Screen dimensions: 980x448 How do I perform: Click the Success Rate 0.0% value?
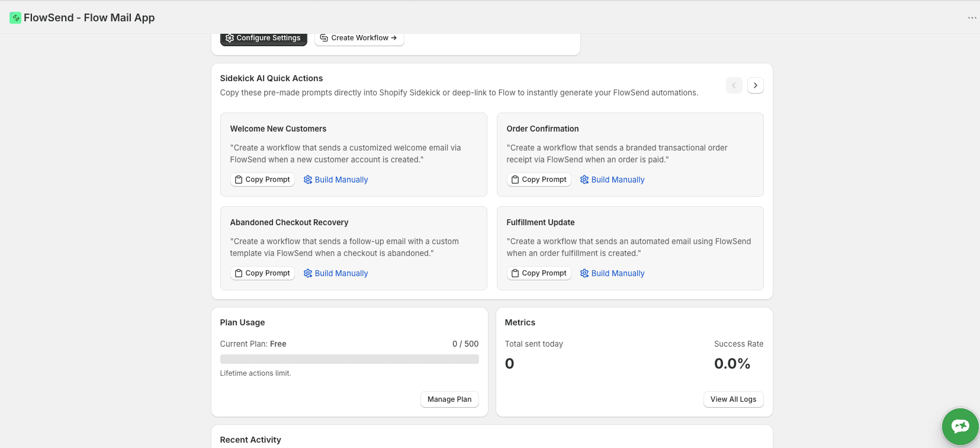pyautogui.click(x=732, y=363)
